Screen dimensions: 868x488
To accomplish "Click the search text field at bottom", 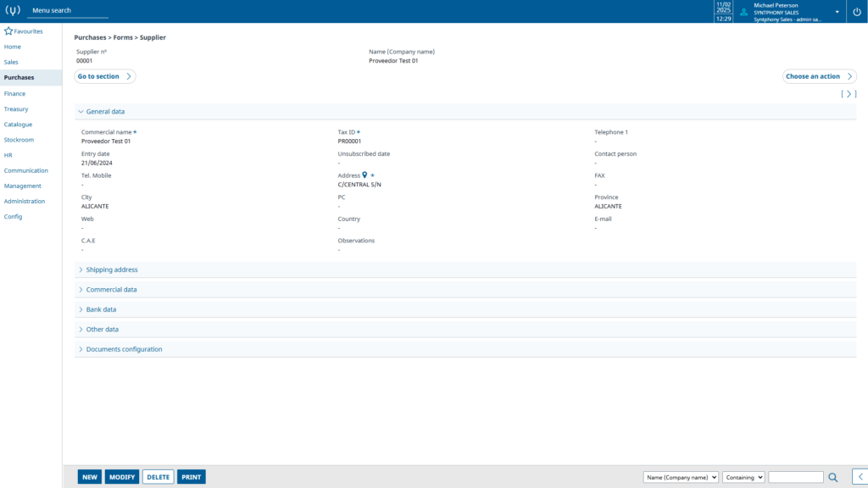I will tap(796, 478).
